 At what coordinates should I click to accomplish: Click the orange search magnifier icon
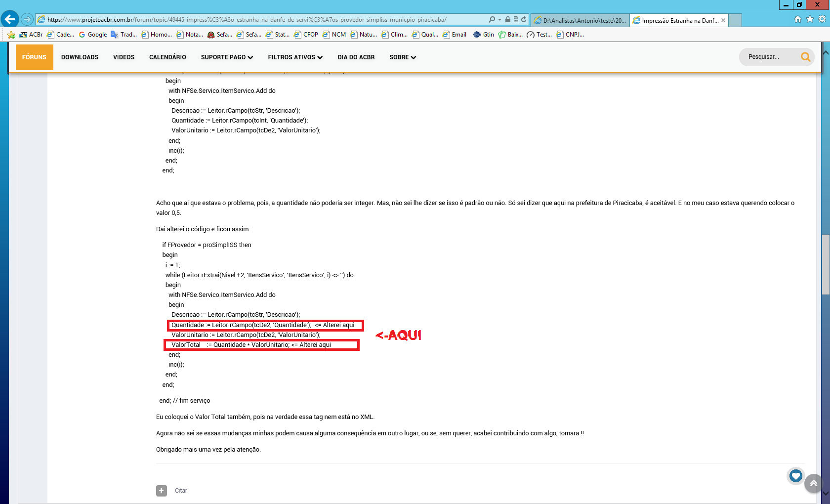tap(805, 57)
